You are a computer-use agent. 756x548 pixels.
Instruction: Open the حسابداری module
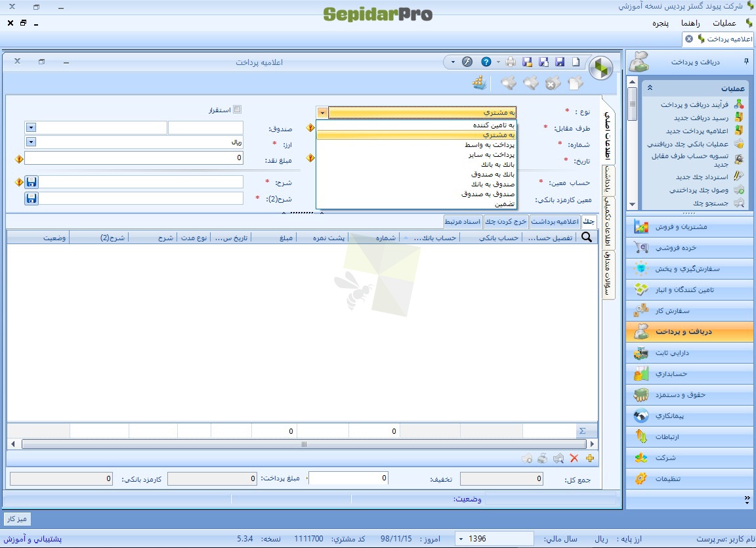tap(690, 373)
